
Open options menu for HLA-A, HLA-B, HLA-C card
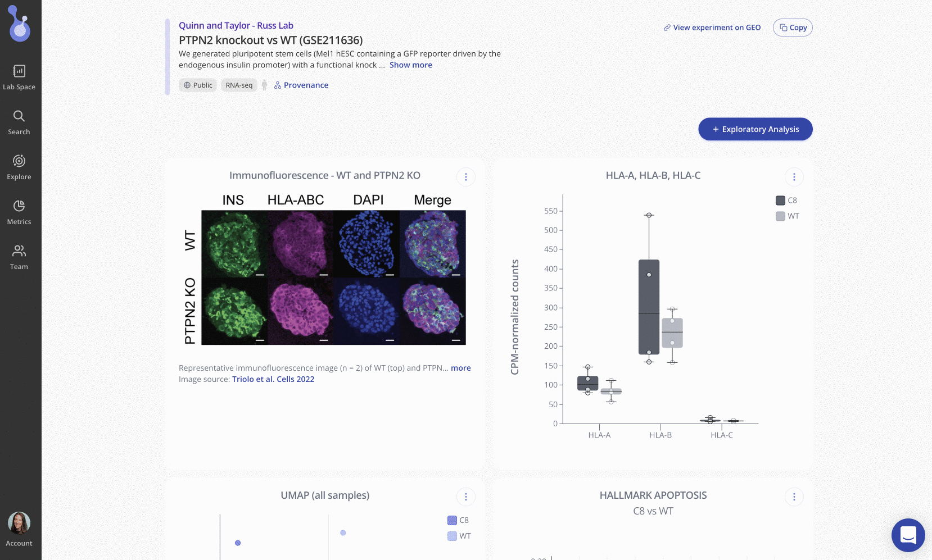(x=794, y=177)
